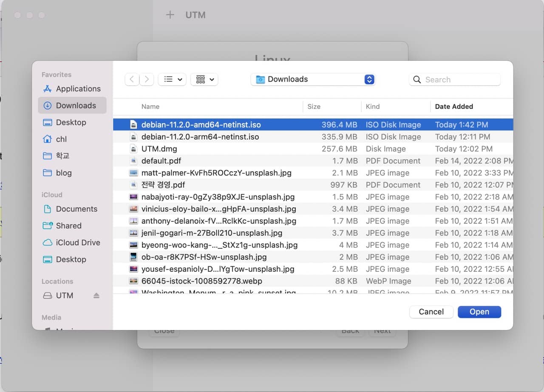Click the 396.4 MB size cell

point(339,125)
